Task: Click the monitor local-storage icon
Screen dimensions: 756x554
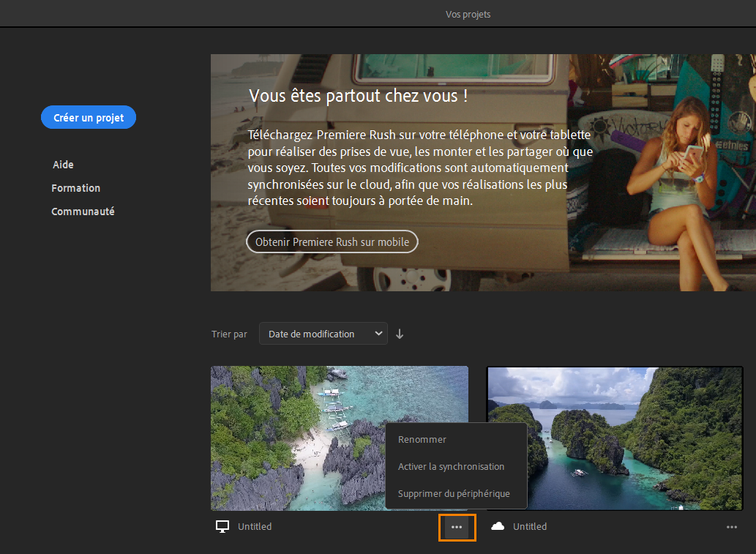Action: [x=222, y=526]
